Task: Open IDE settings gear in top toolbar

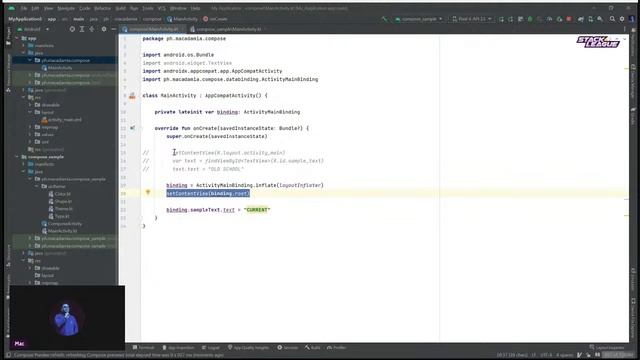Action: pyautogui.click(x=622, y=19)
